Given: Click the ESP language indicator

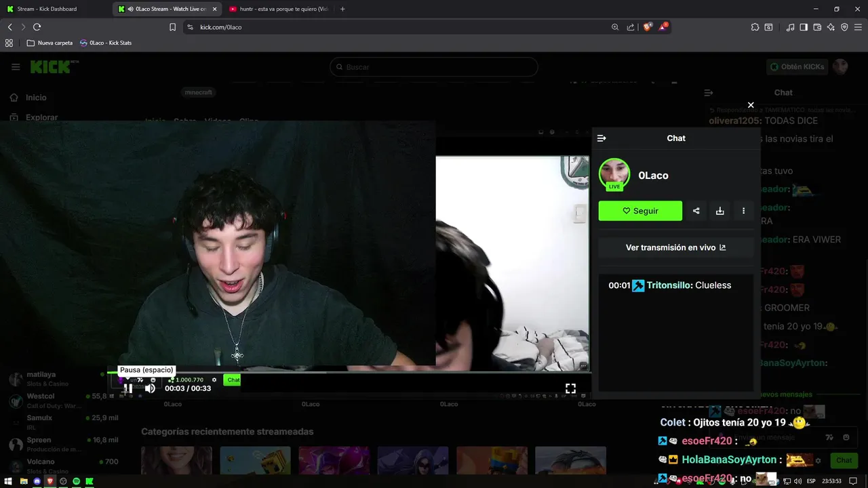Looking at the screenshot, I should coord(810,481).
